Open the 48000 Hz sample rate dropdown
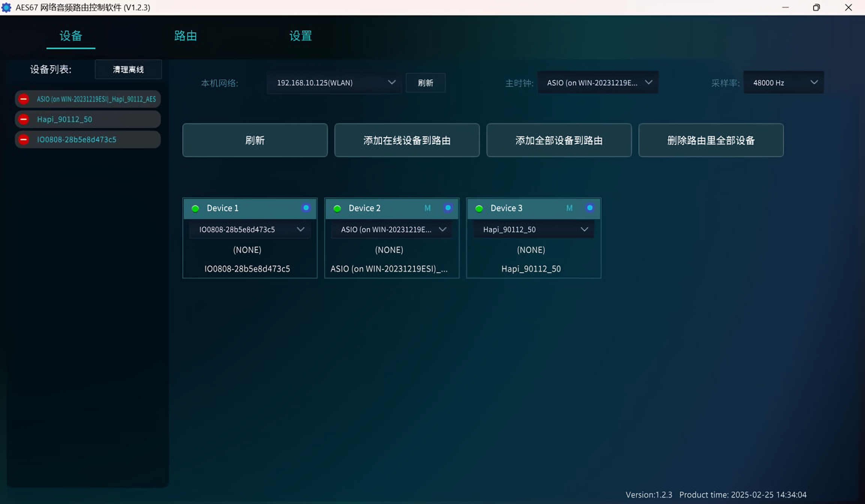 (783, 82)
